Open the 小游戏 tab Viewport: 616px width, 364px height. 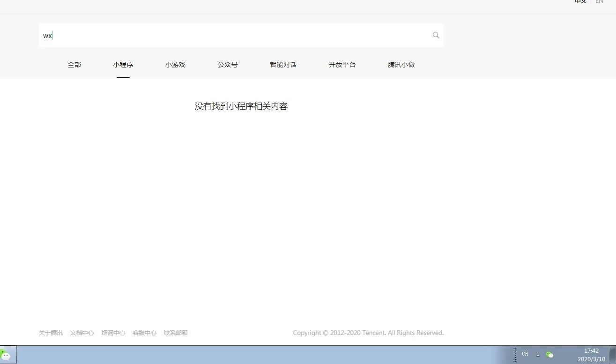pyautogui.click(x=176, y=65)
